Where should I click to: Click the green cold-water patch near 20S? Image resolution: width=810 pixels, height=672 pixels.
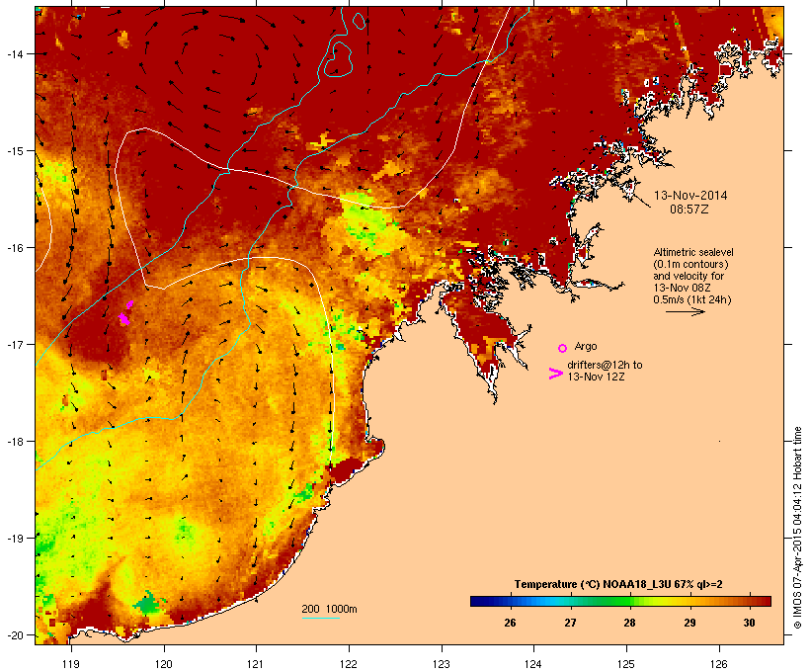[149, 603]
